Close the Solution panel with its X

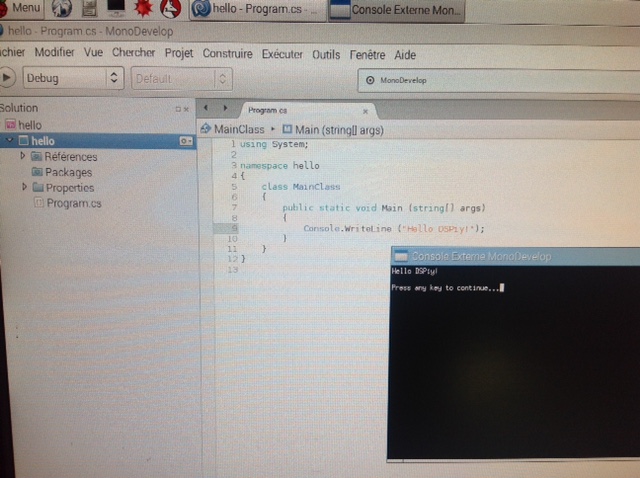tap(185, 108)
